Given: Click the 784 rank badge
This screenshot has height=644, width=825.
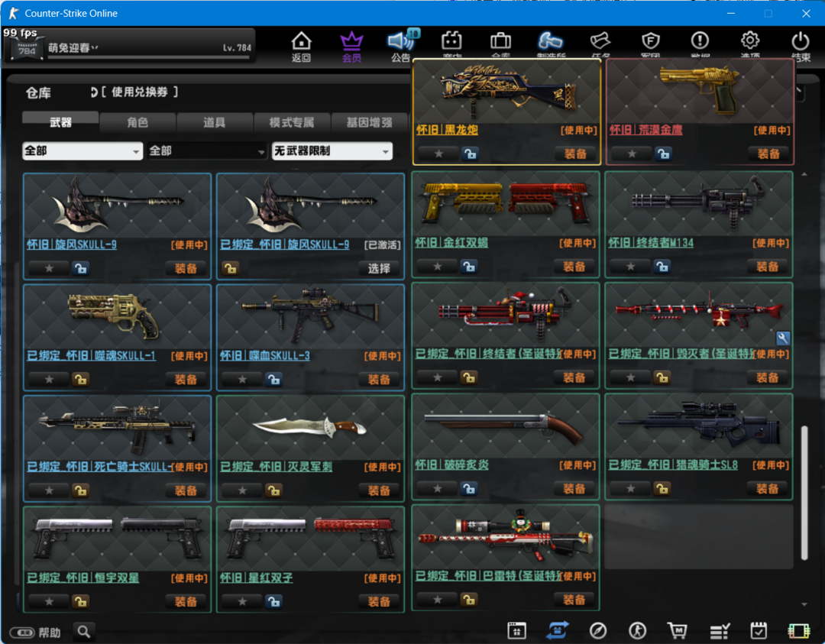Looking at the screenshot, I should pyautogui.click(x=26, y=50).
